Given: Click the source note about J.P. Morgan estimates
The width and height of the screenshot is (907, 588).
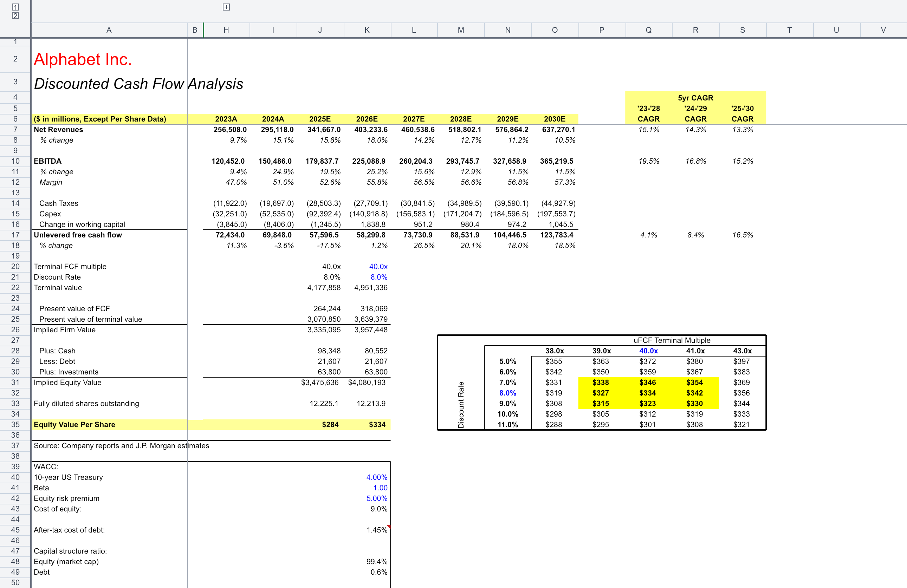Looking at the screenshot, I should tap(121, 446).
